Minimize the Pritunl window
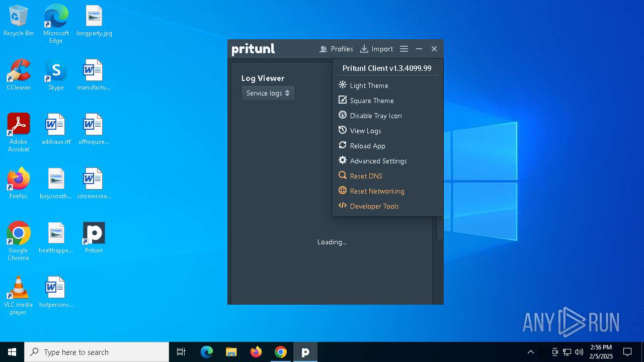This screenshot has width=644, height=362. (419, 49)
